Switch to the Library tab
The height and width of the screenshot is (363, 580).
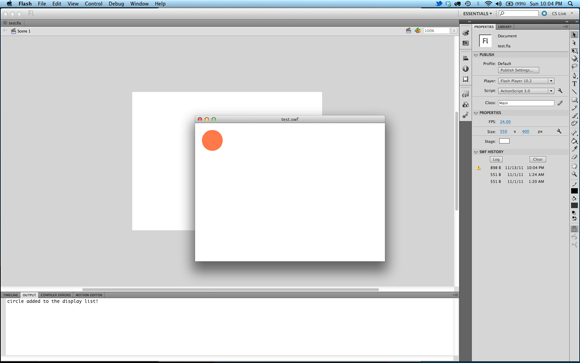click(x=505, y=27)
